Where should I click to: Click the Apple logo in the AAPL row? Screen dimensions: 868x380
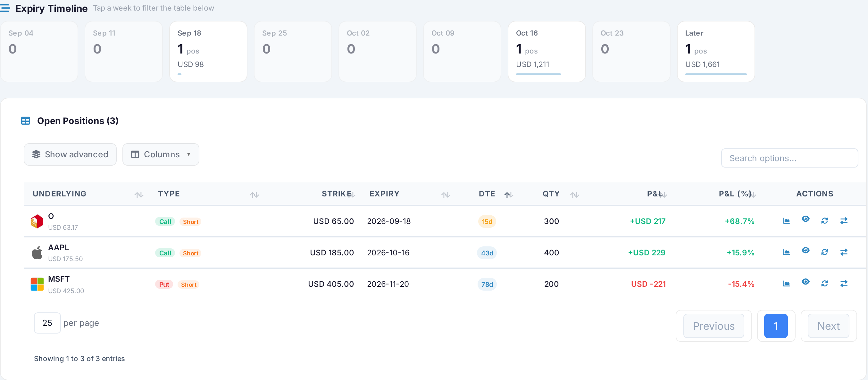37,253
